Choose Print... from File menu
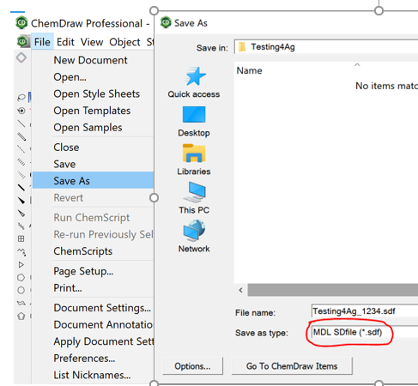418x386 pixels. tap(93, 288)
